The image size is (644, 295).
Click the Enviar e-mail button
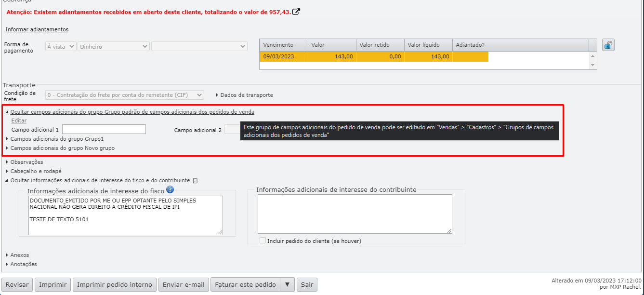click(x=184, y=284)
